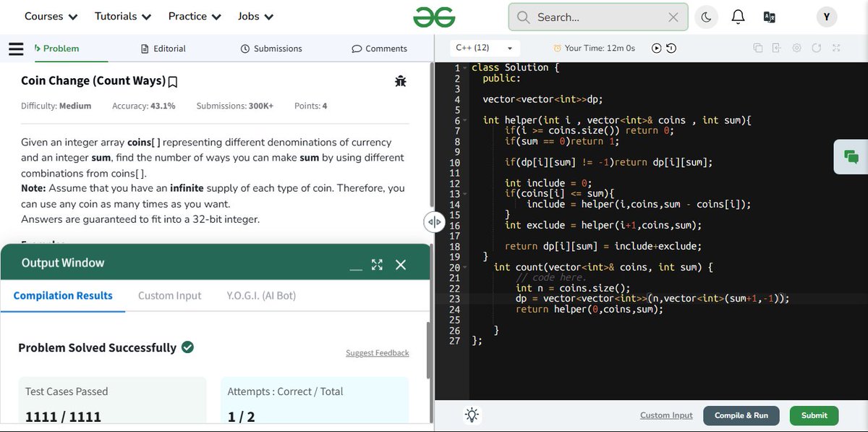Expand the Output Window fullscreen
The height and width of the screenshot is (432, 868).
[377, 265]
